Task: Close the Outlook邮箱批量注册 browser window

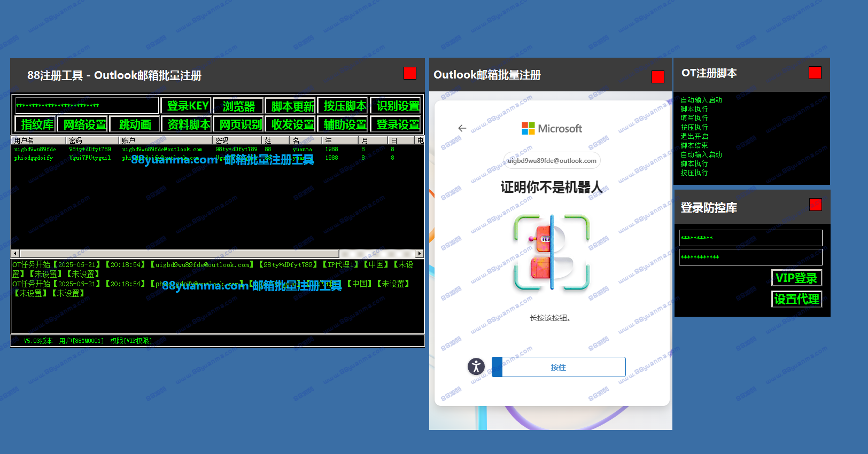Action: coord(658,77)
